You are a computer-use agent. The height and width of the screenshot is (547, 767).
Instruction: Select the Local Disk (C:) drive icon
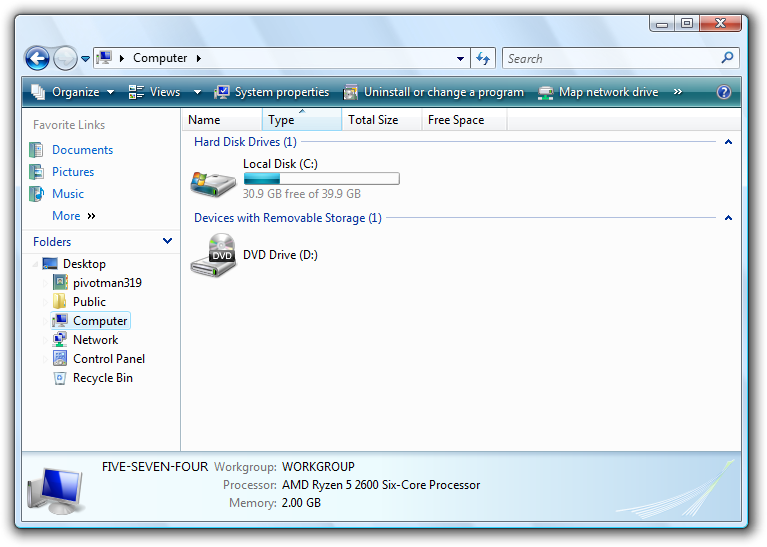coord(213,183)
